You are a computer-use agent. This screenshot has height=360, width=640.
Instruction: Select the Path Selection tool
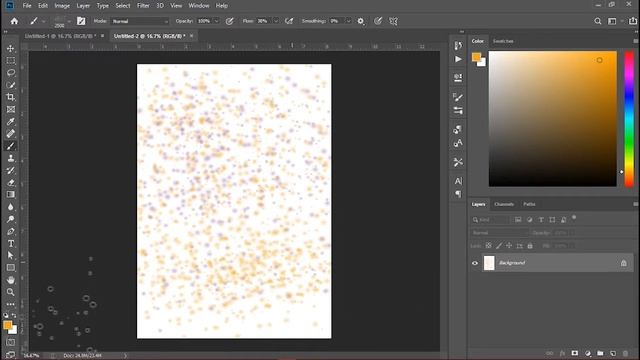pos(11,256)
